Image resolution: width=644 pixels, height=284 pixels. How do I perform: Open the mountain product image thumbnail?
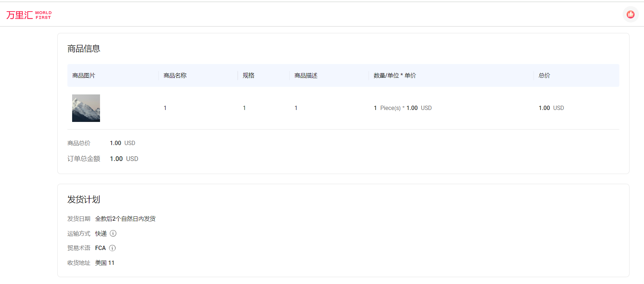click(x=86, y=108)
